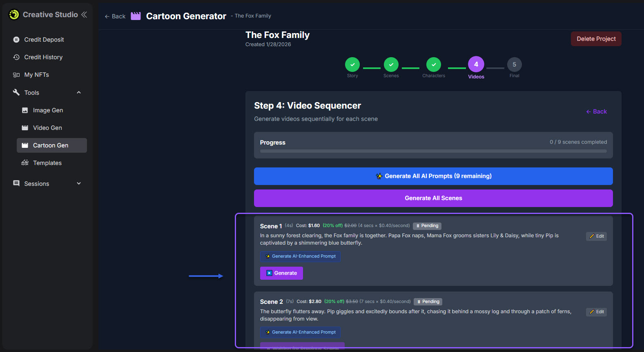Open Credit Deposit page
Viewport: 644px width, 352px height.
44,40
